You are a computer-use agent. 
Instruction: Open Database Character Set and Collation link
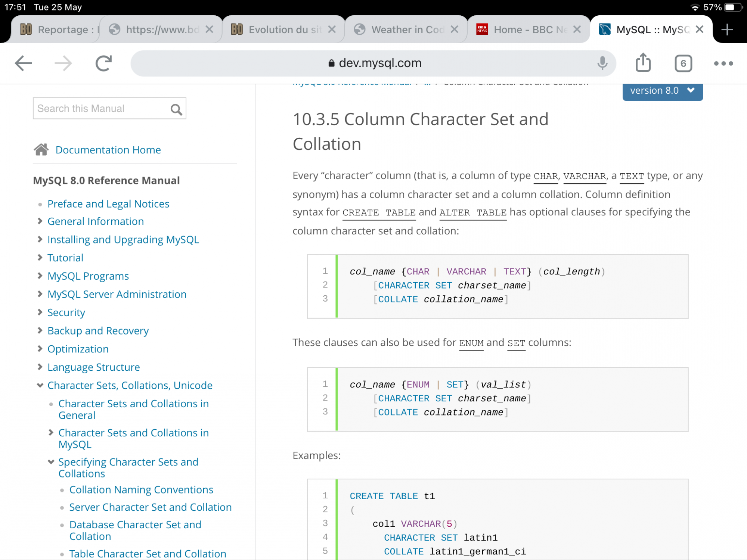click(x=135, y=530)
